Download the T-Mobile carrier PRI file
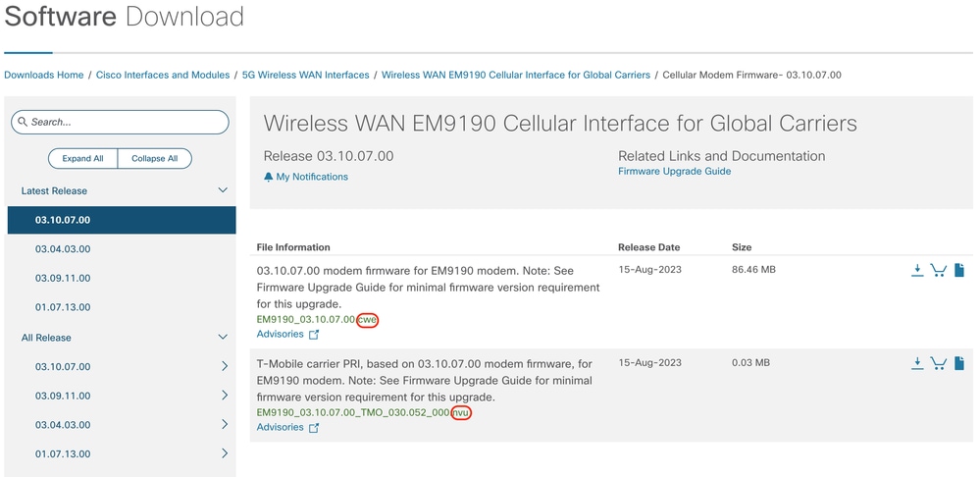This screenshot has height=477, width=980. [917, 363]
